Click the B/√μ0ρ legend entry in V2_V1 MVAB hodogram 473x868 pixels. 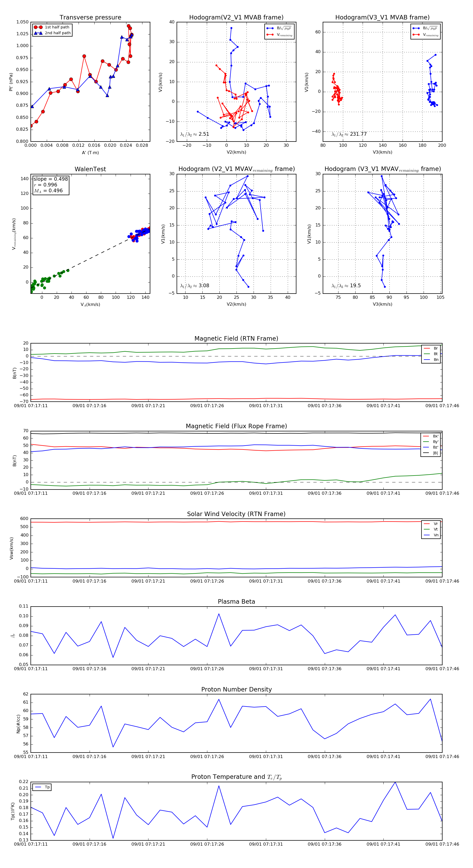(279, 28)
